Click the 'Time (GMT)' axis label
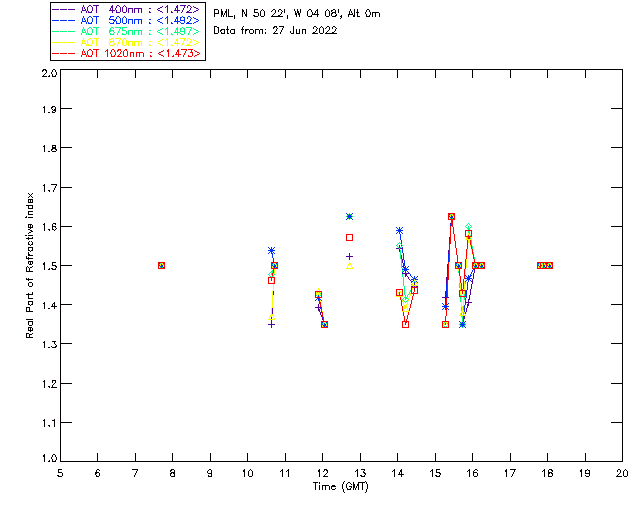 [x=341, y=487]
